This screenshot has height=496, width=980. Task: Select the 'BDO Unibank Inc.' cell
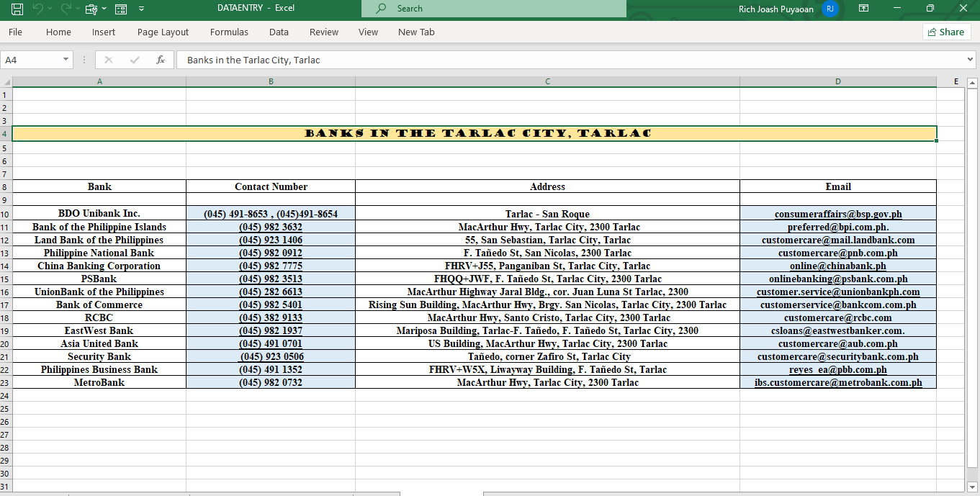pos(99,213)
